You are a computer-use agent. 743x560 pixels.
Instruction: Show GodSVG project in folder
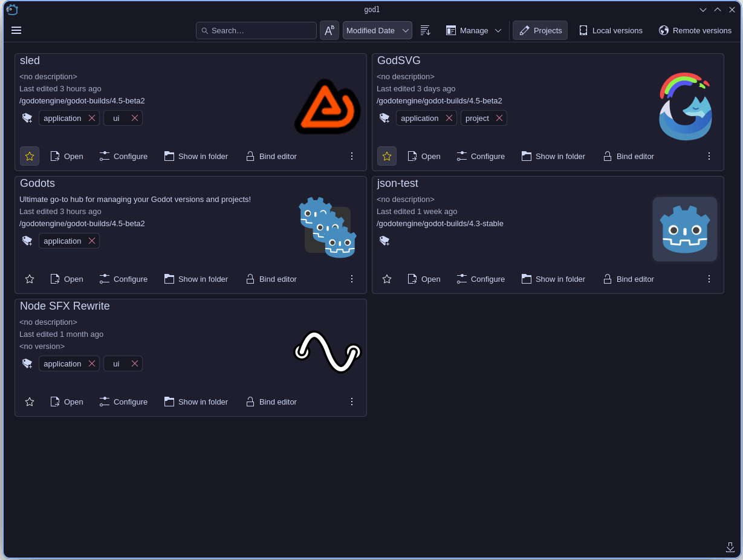554,156
